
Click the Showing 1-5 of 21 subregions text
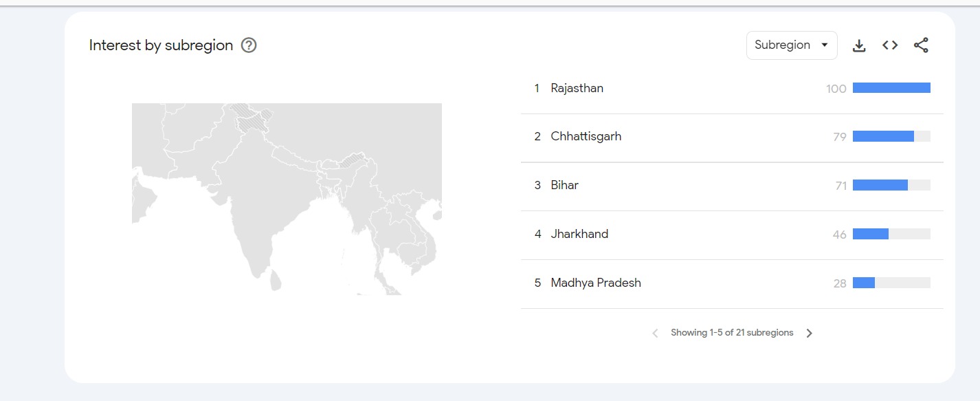732,333
